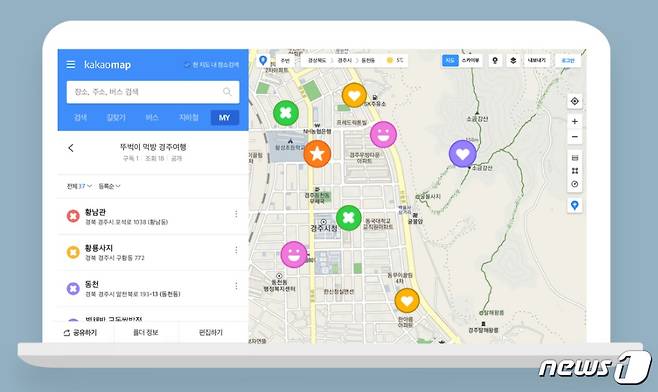The width and height of the screenshot is (658, 392).
Task: Open the 경상북도 breadcrumb region selector
Action: [317, 60]
